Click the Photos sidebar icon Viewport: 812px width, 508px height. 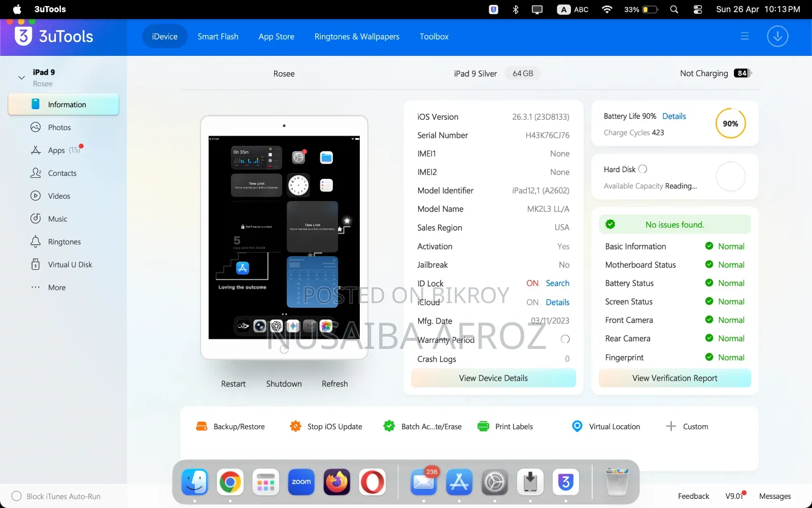(x=36, y=127)
